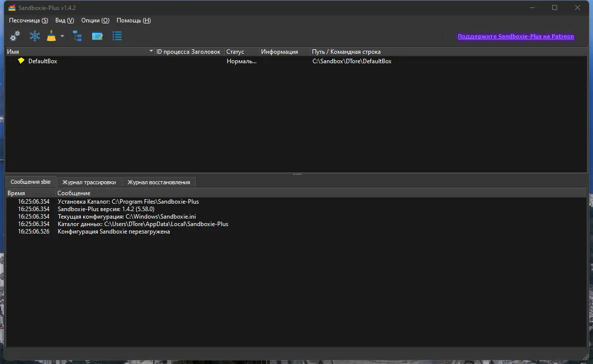This screenshot has height=364, width=593.
Task: Open the Песочница (S) menu
Action: (28, 20)
